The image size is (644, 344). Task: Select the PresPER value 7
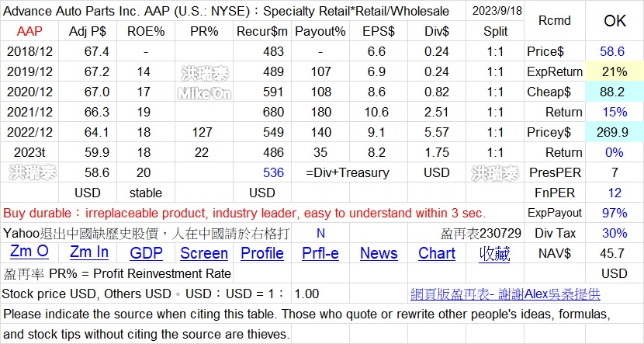point(615,172)
